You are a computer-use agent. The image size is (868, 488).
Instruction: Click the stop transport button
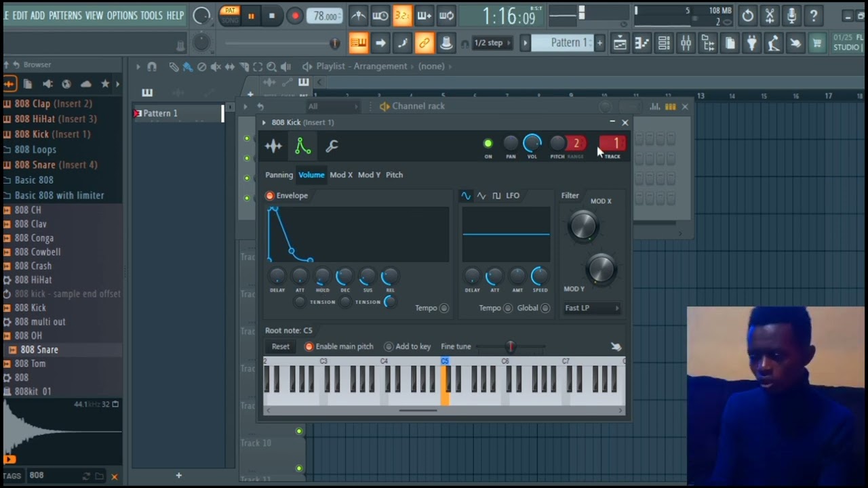[272, 16]
